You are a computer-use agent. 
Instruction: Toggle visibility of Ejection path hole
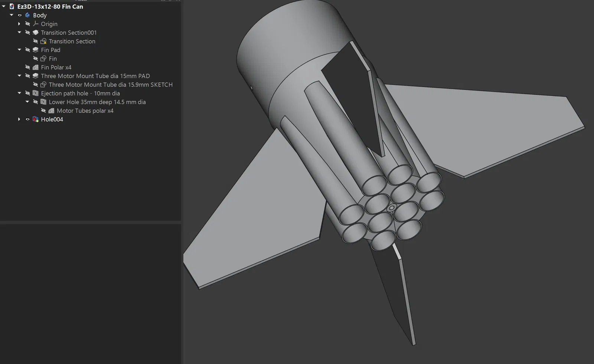[x=27, y=93]
